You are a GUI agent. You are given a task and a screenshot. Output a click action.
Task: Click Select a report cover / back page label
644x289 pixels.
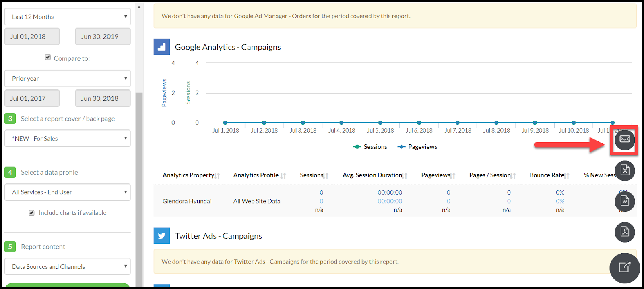(68, 119)
